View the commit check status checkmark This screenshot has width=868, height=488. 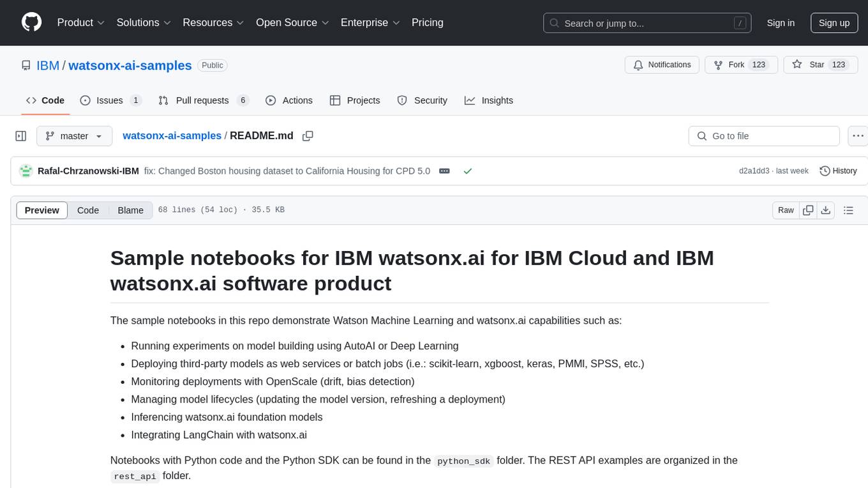[x=468, y=171]
